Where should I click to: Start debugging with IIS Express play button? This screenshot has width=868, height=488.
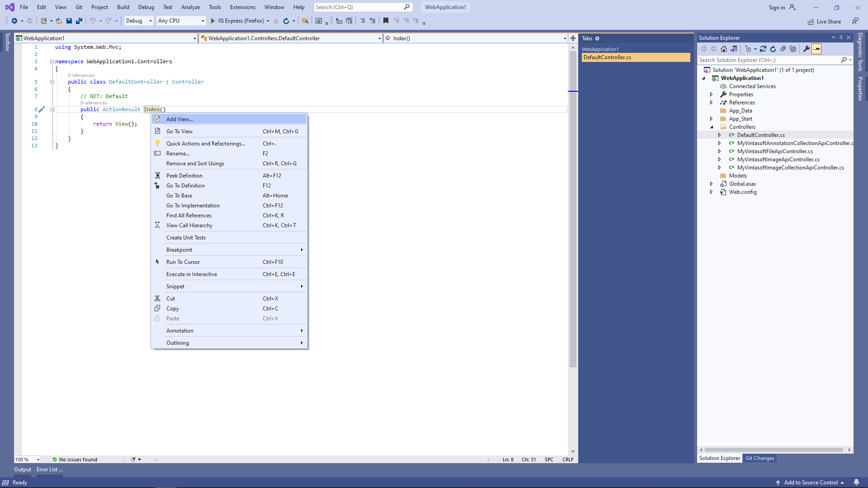212,21
